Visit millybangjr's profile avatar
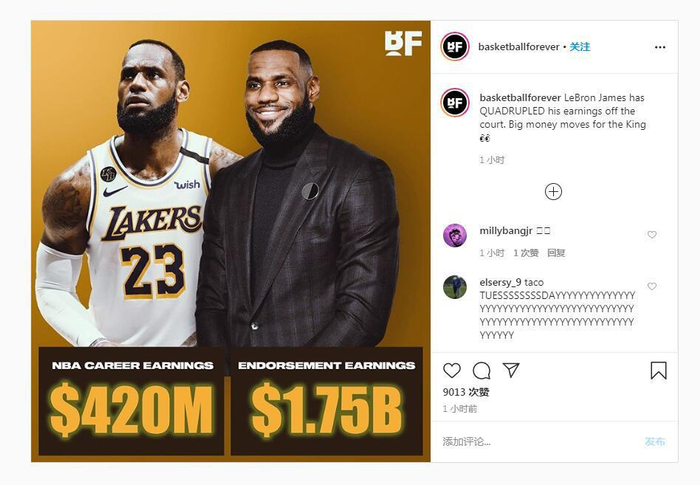700x485 pixels. click(454, 235)
